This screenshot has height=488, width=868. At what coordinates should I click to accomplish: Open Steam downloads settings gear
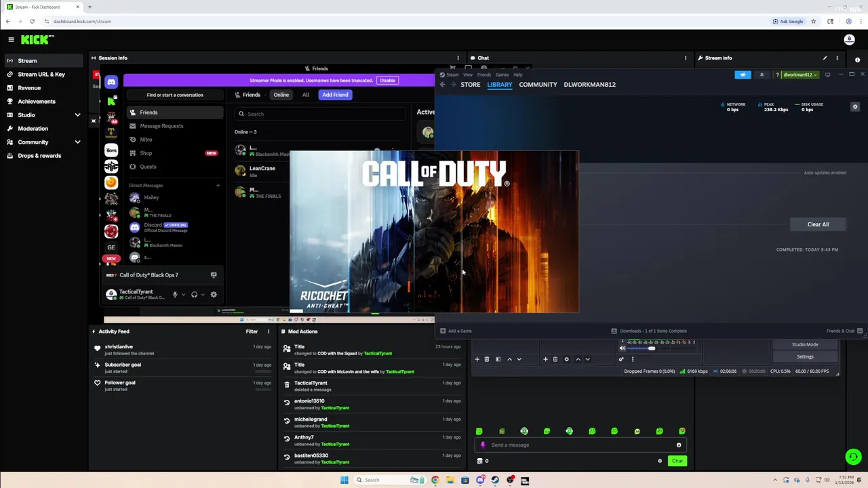[855, 107]
